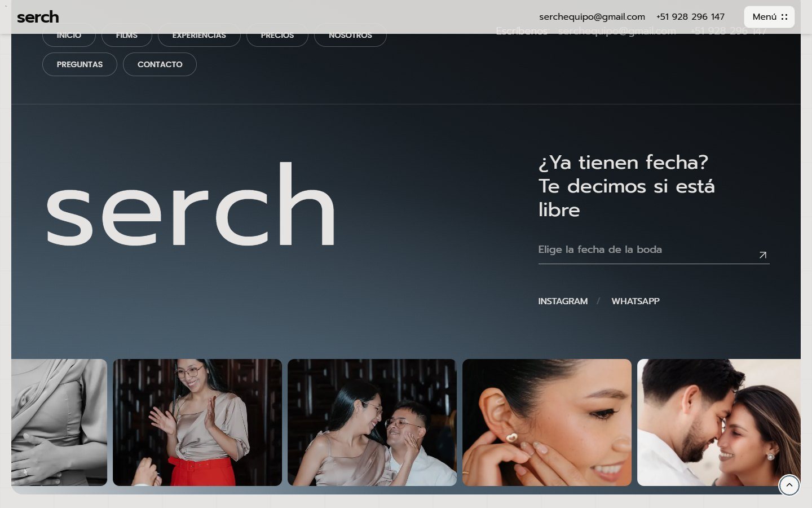Open the WHATSAPP link
The width and height of the screenshot is (812, 508).
coord(636,301)
